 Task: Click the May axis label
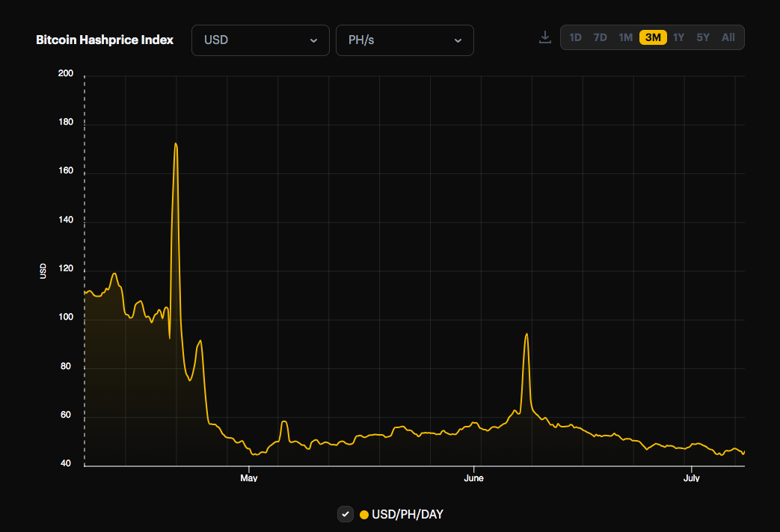click(x=249, y=477)
